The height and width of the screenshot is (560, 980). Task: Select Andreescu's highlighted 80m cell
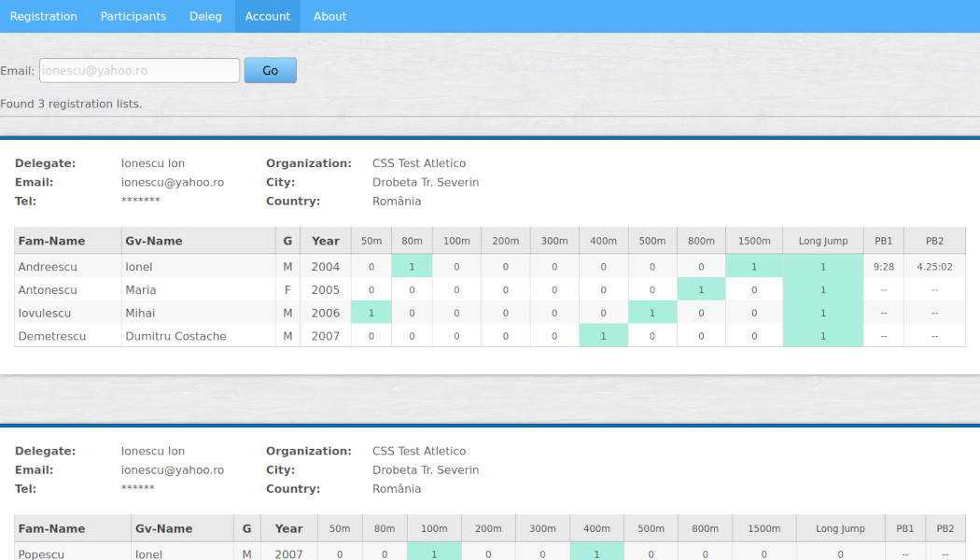(412, 267)
